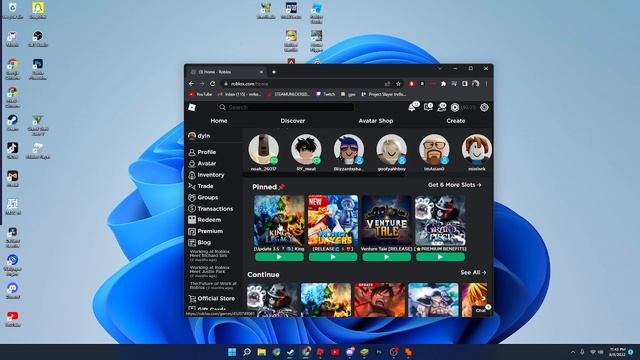640x360 pixels.
Task: Open the NEW Slayers pinned game thumbnail
Action: 333,220
